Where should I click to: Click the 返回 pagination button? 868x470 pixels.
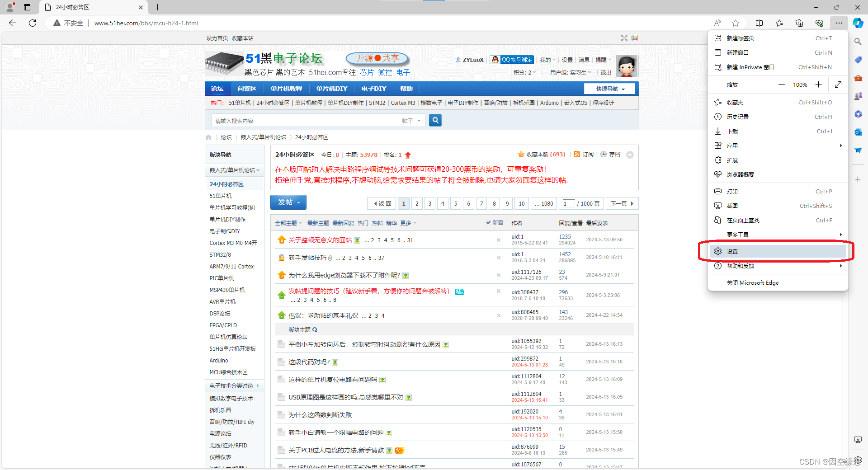pos(382,203)
